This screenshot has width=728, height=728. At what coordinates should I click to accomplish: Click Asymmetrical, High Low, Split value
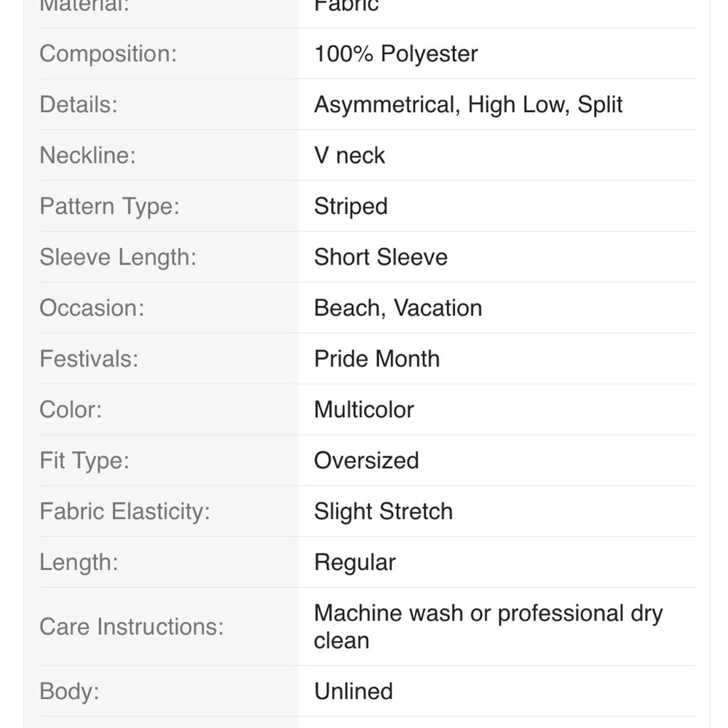click(468, 104)
